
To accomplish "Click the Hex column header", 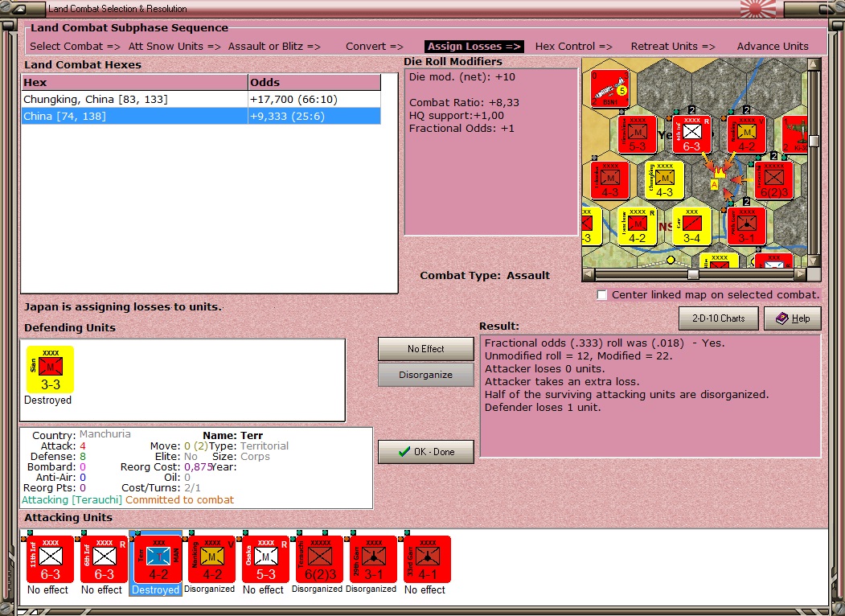I will [x=135, y=83].
